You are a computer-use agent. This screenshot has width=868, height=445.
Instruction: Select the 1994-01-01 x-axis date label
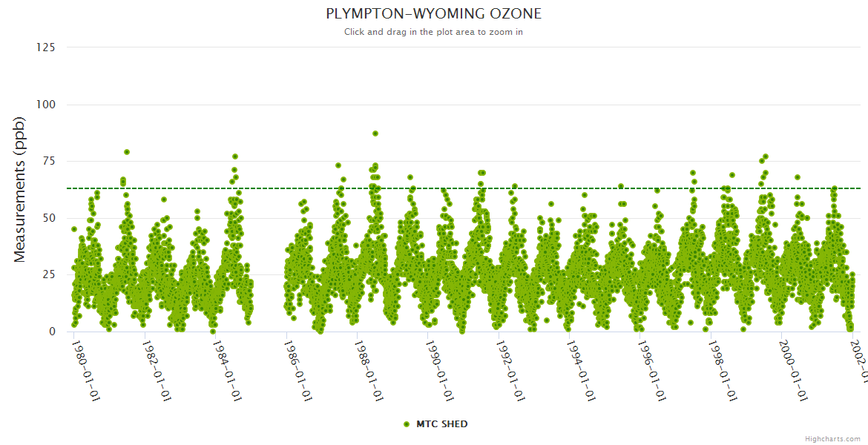click(x=581, y=371)
